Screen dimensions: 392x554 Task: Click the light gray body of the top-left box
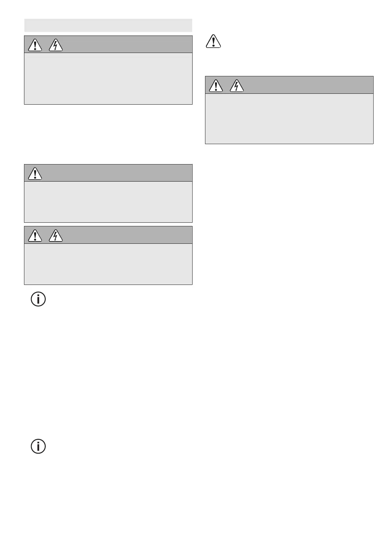(108, 79)
